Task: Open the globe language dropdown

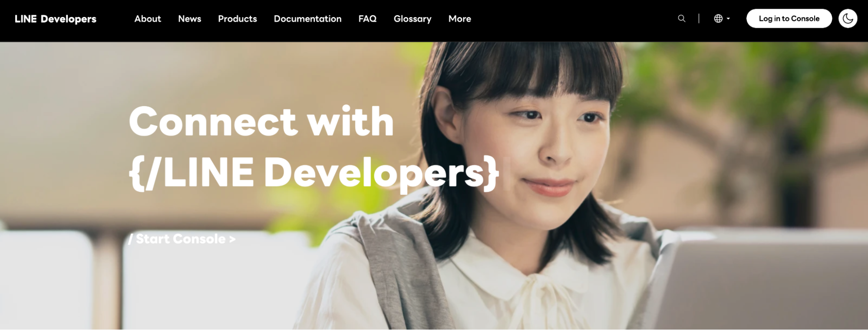Action: 722,19
